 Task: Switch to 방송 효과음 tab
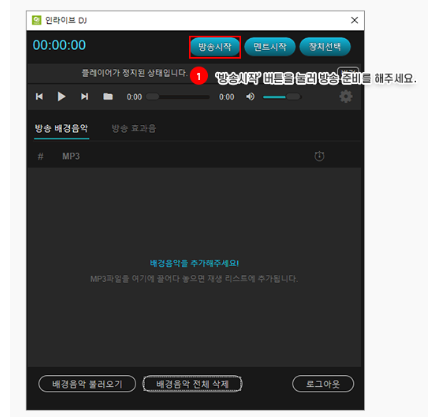[x=134, y=129]
